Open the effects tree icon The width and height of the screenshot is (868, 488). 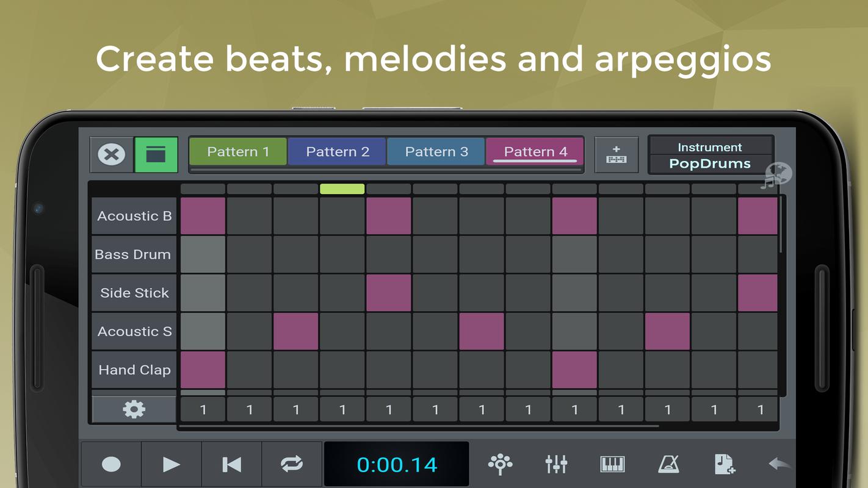pyautogui.click(x=501, y=464)
